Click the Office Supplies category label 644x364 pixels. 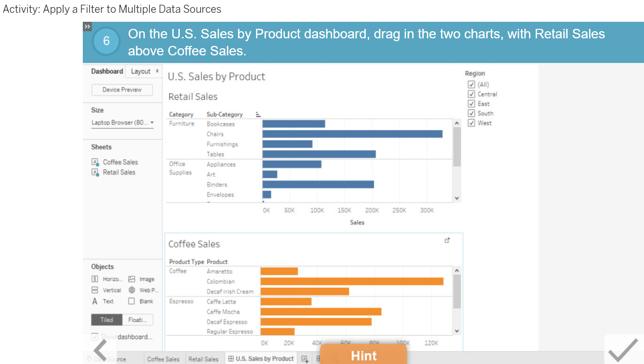(180, 168)
